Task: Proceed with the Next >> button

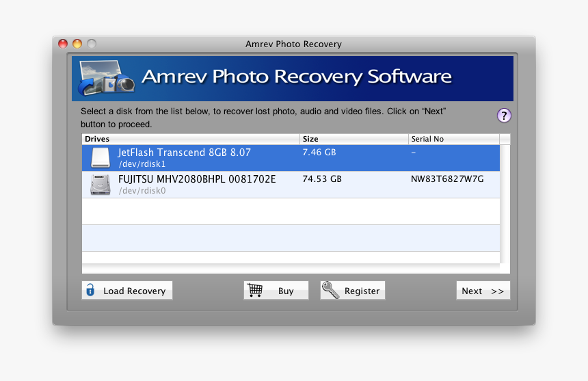Action: 483,291
